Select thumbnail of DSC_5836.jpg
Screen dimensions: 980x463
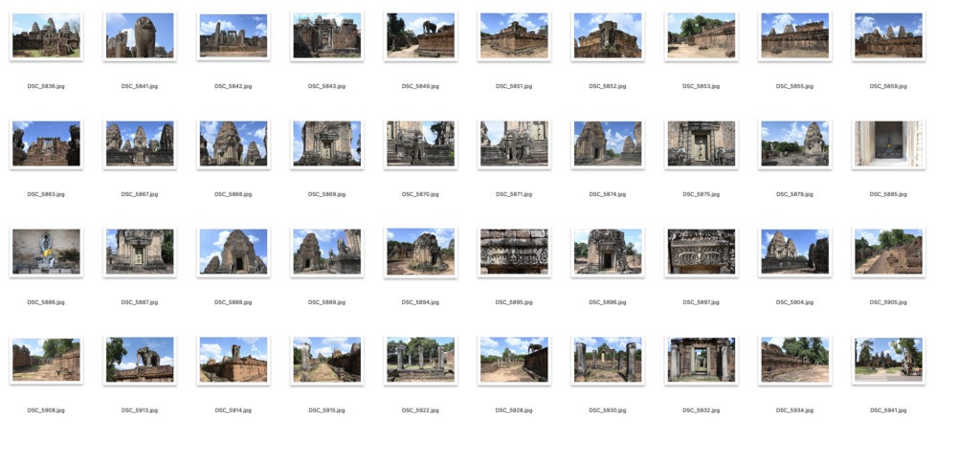[x=46, y=35]
